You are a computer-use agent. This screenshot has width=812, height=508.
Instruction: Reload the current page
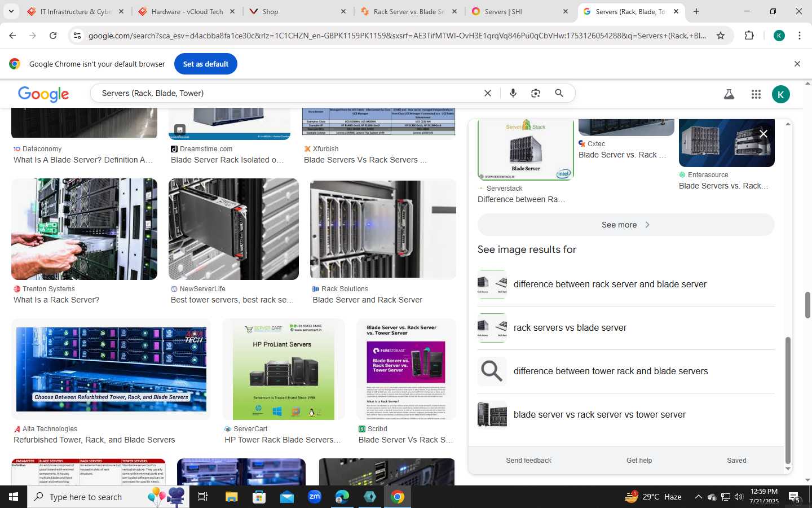53,36
